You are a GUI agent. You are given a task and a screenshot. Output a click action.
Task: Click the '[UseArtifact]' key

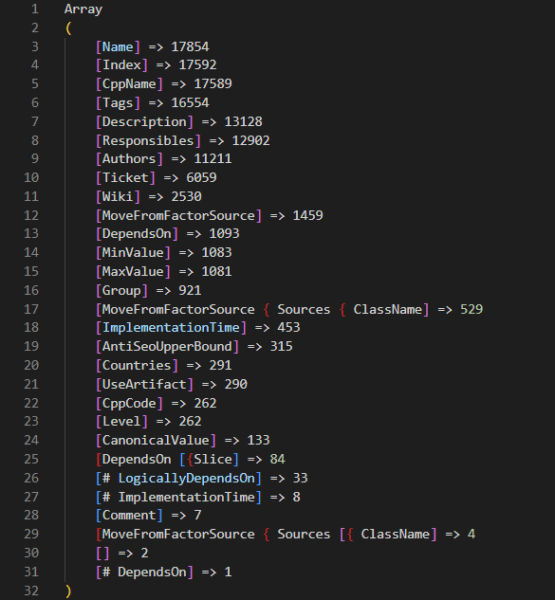tap(144, 384)
